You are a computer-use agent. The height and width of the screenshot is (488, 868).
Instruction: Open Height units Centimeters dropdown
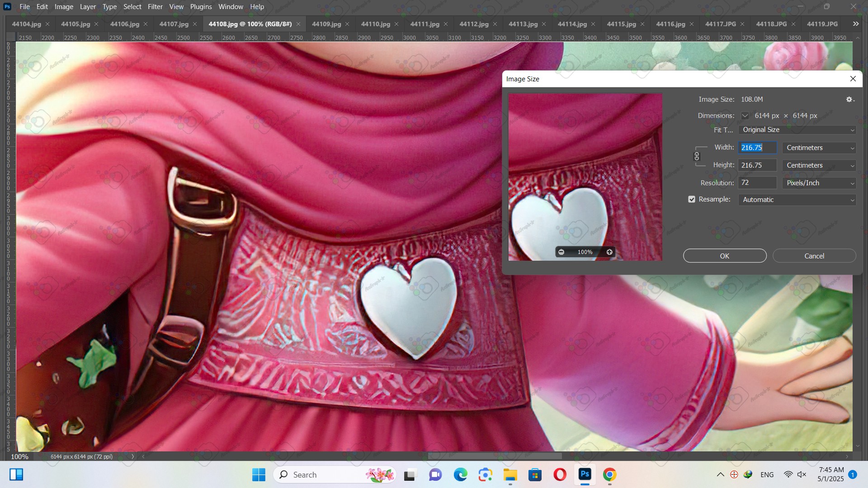pos(819,165)
